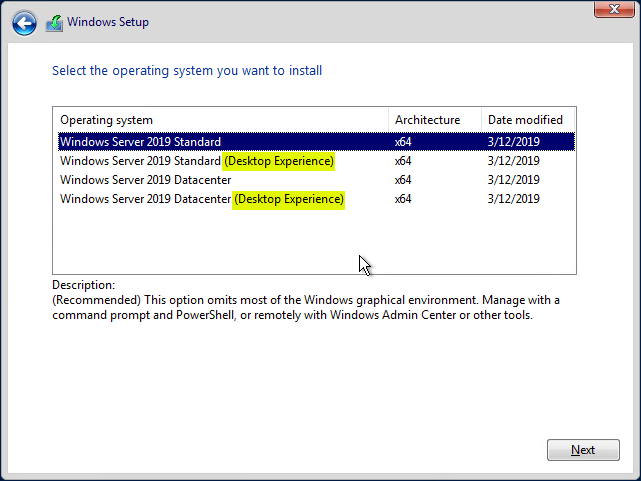Select Windows Server 2019 Standard (Desktop Experience)
Image resolution: width=641 pixels, height=481 pixels.
(140, 161)
